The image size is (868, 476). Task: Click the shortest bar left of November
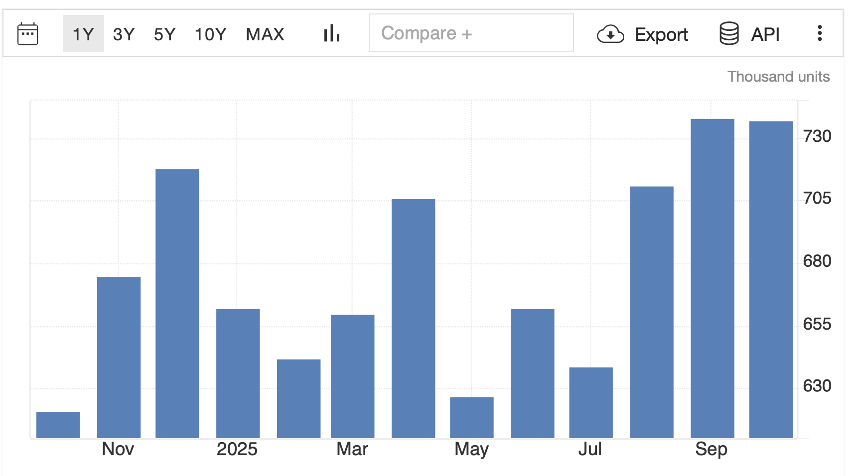click(58, 425)
